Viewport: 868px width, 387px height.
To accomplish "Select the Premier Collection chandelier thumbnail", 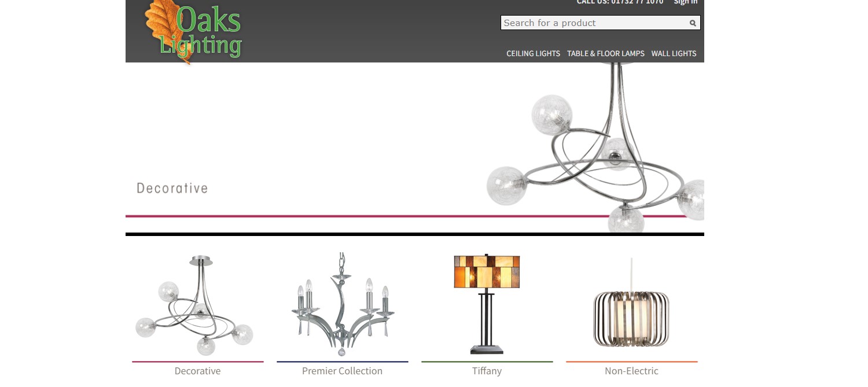I will click(x=342, y=304).
